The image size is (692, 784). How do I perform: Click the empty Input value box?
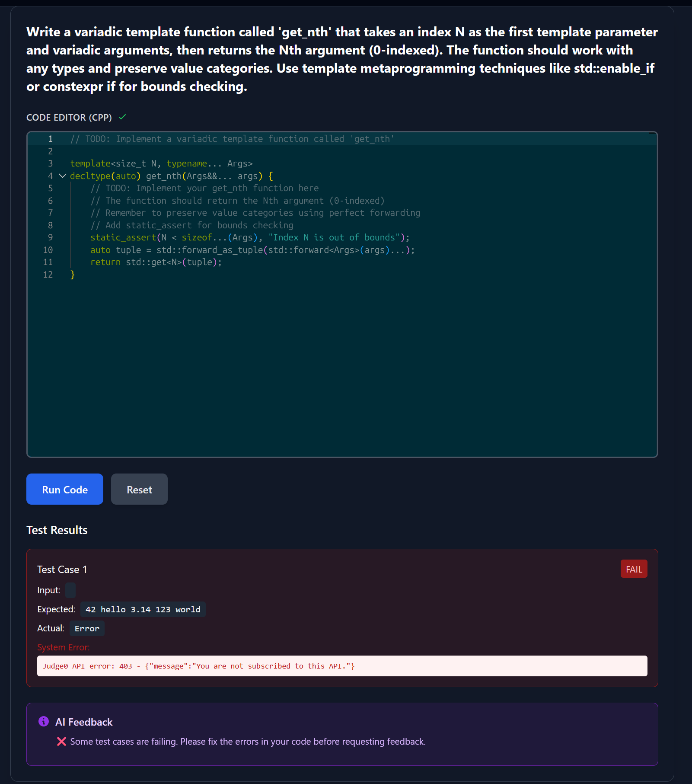pyautogui.click(x=70, y=590)
